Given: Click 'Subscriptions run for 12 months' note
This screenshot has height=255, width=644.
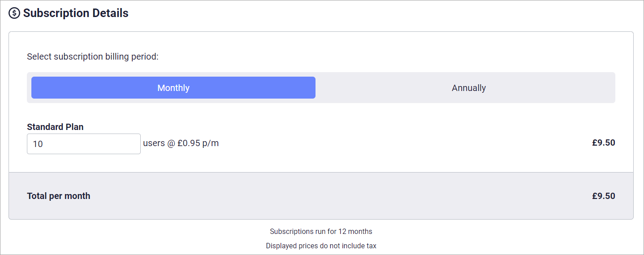Looking at the screenshot, I should (x=321, y=232).
